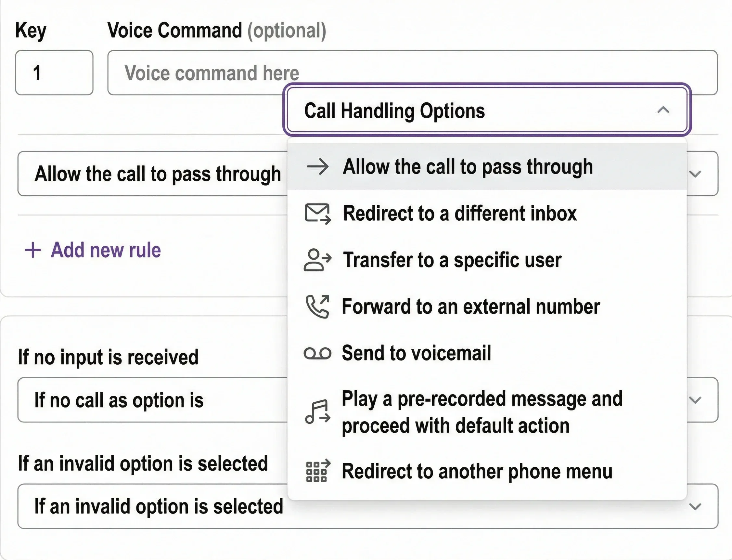Choose 'Send to voicemail' option
The width and height of the screenshot is (732, 560).
tap(417, 353)
